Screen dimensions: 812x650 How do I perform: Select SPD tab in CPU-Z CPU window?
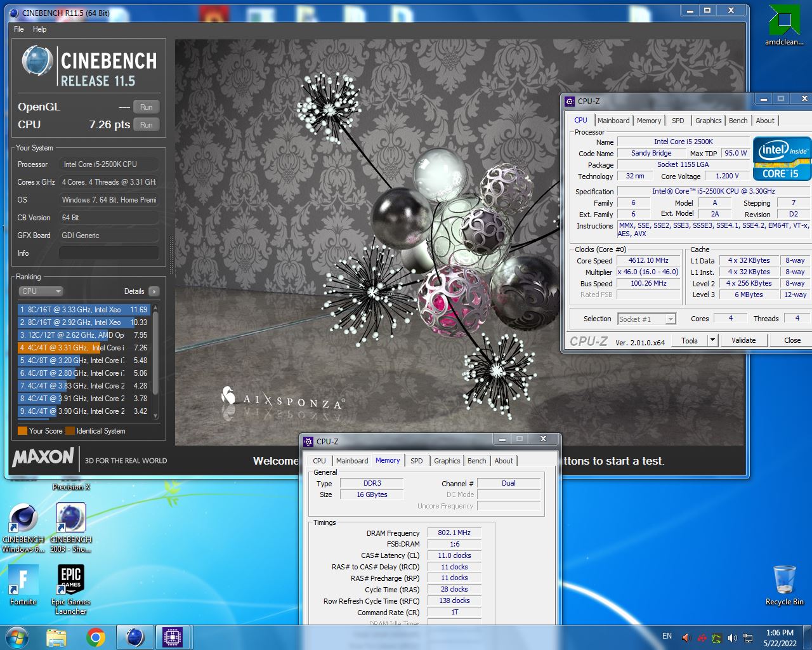point(678,121)
